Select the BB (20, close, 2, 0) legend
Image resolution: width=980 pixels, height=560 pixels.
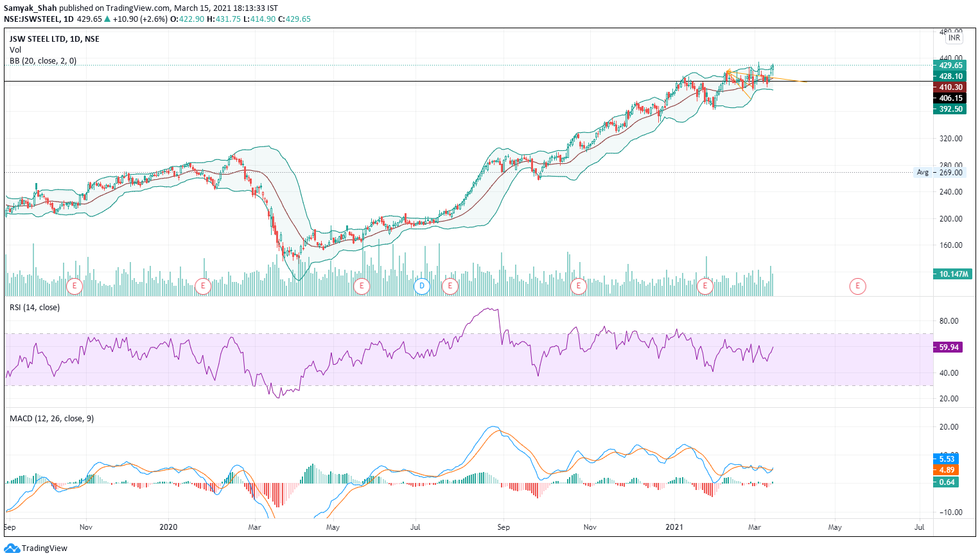click(x=43, y=61)
